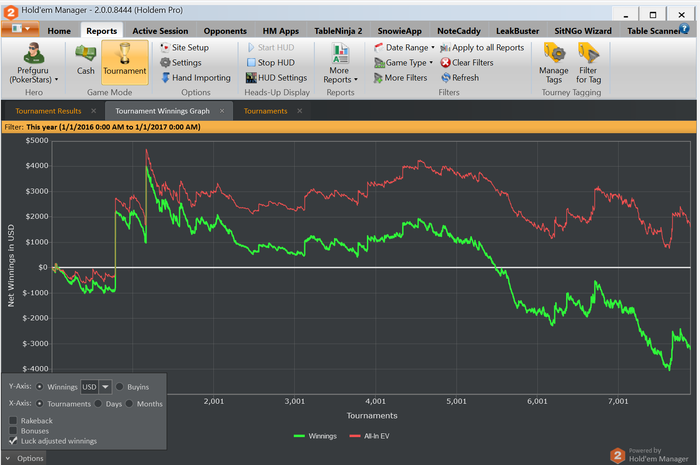Open the SitNGo Wizard tab
This screenshot has width=700, height=465.
point(583,31)
